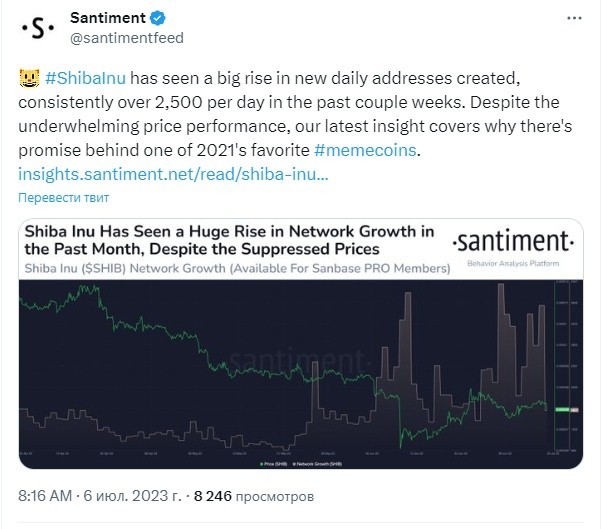Click the green price value tag on axis
This screenshot has width=602, height=529.
pyautogui.click(x=562, y=410)
